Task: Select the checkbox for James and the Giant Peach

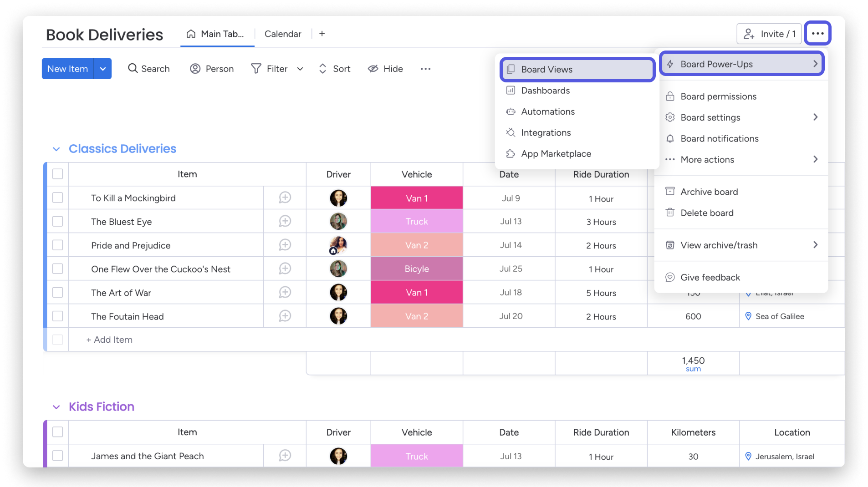Action: coord(58,456)
